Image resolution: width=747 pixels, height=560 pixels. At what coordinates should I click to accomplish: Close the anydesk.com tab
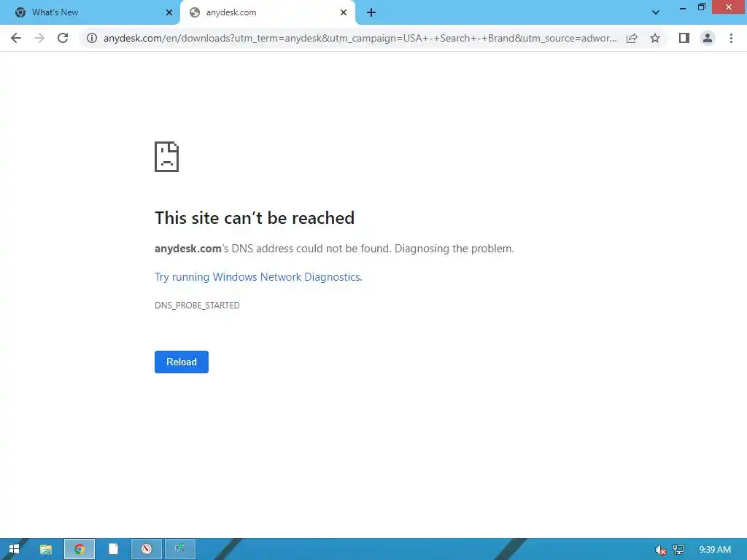point(344,12)
